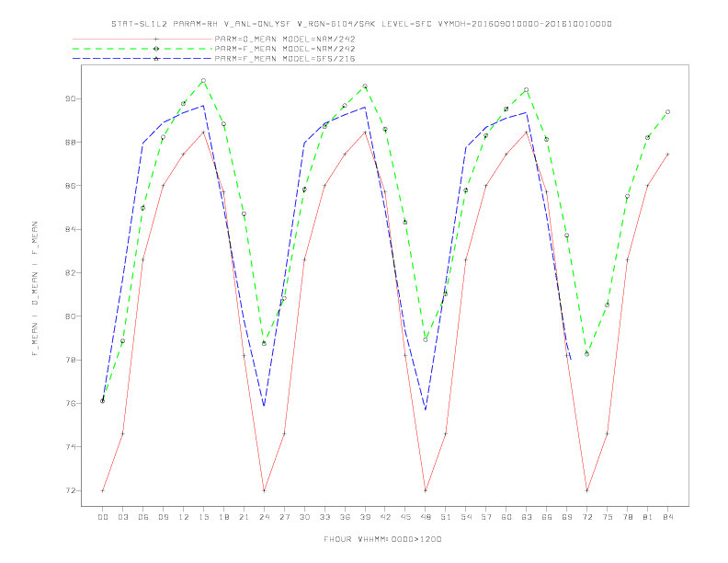Screen dimensions: 728x563
Task: Click x-axis tick label 69
Action: coord(567,517)
